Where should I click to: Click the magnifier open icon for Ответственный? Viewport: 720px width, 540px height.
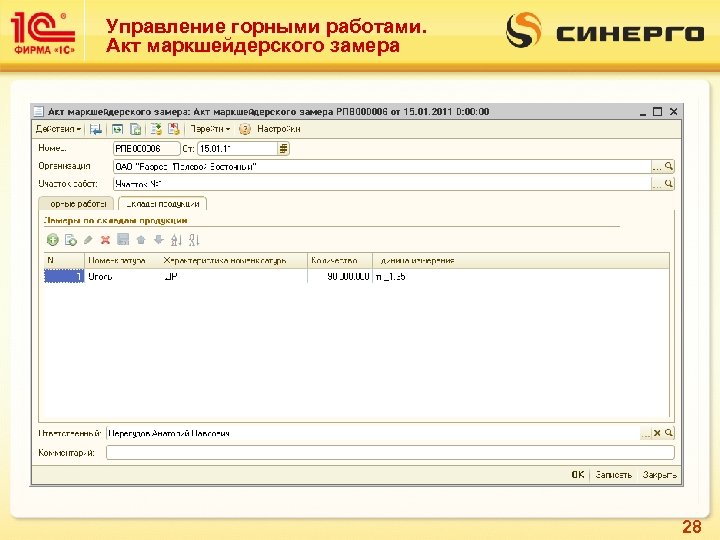click(x=669, y=433)
